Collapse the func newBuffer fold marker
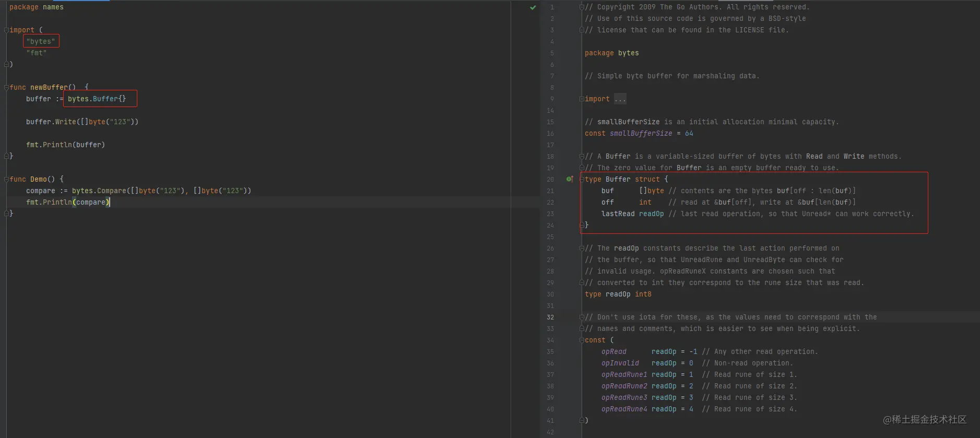The width and height of the screenshot is (980, 438). click(x=6, y=88)
